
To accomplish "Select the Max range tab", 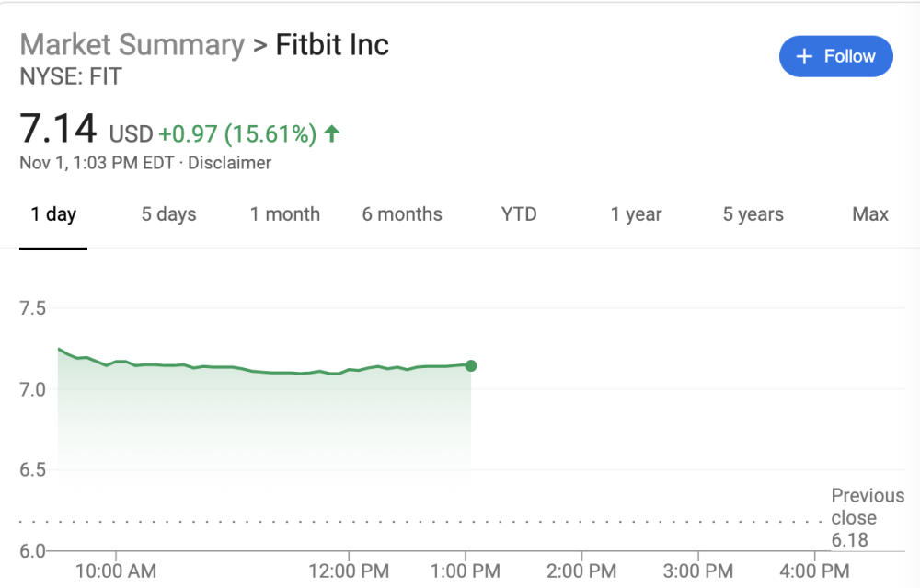I will click(870, 214).
